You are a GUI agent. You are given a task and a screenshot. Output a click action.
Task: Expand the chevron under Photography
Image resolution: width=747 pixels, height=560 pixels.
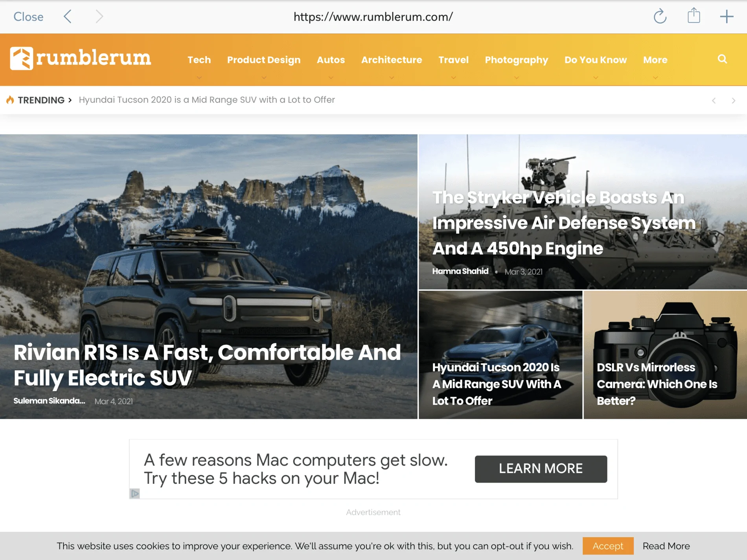pyautogui.click(x=517, y=78)
